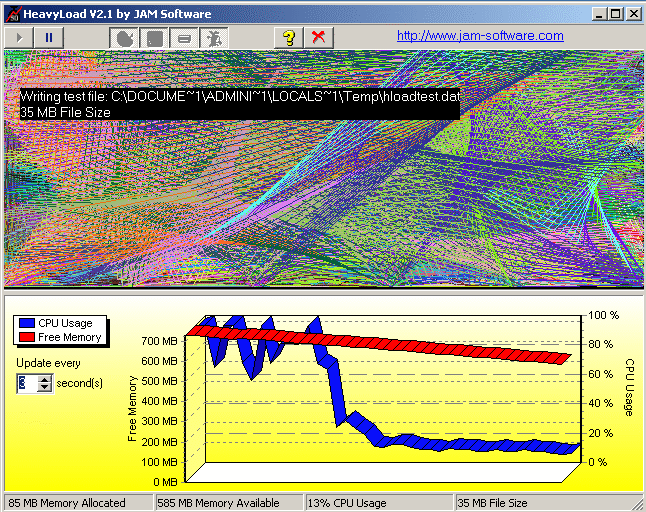The height and width of the screenshot is (512, 646).
Task: Toggle the CPU stress test icon
Action: (x=124, y=37)
